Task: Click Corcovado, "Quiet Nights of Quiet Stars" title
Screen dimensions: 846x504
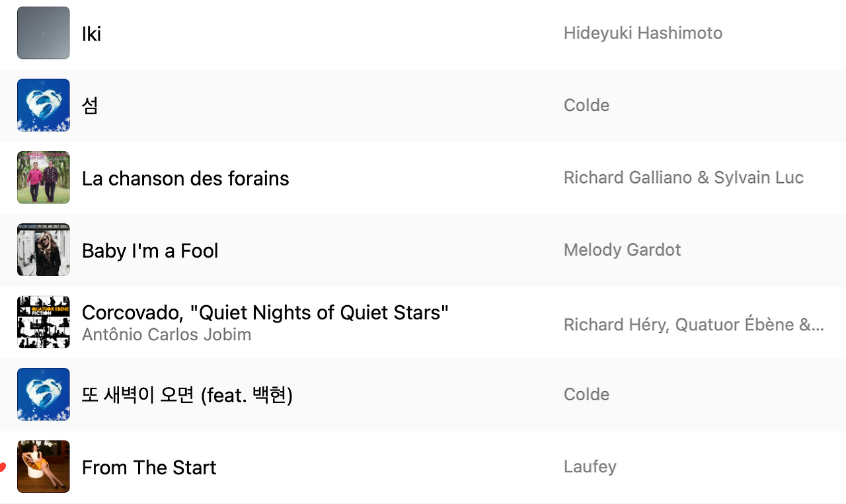Action: coord(265,312)
